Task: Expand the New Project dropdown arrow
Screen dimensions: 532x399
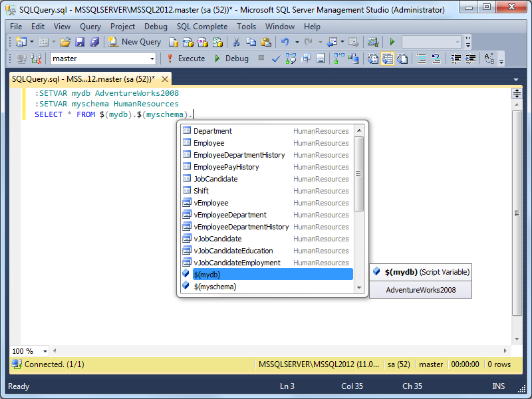Action: 32,42
